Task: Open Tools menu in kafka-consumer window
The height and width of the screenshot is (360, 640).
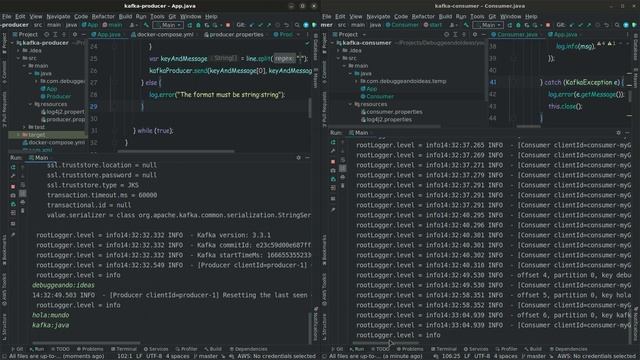Action: click(x=477, y=16)
